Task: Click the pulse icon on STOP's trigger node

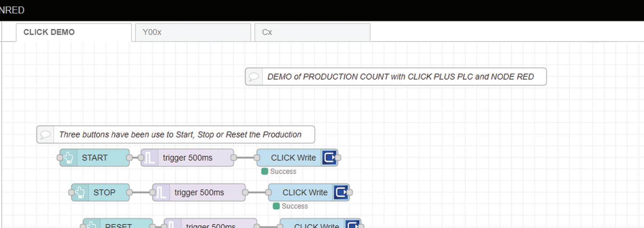Action: (161, 192)
